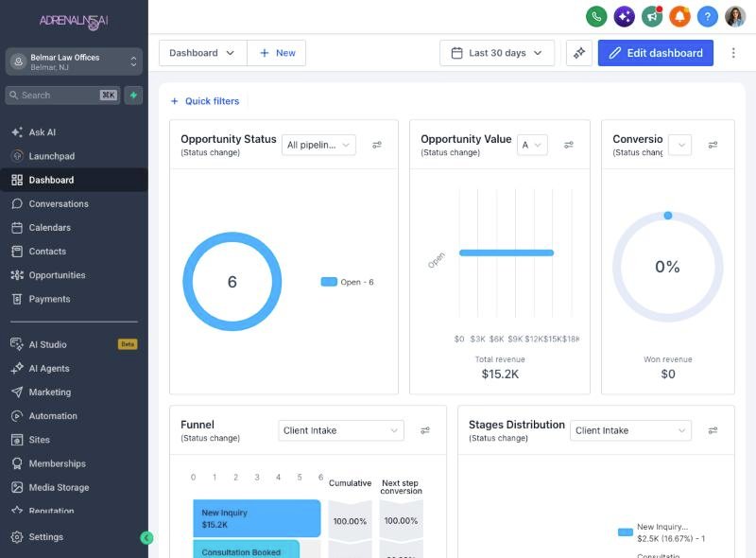Click the green phone dialer icon
The image size is (756, 558).
(x=596, y=17)
